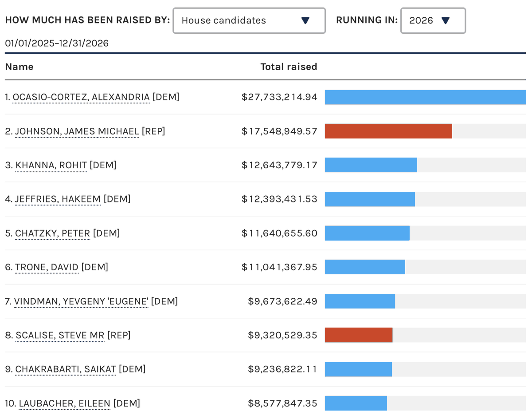Open CHATZKY, PETER candidate link

tap(52, 233)
